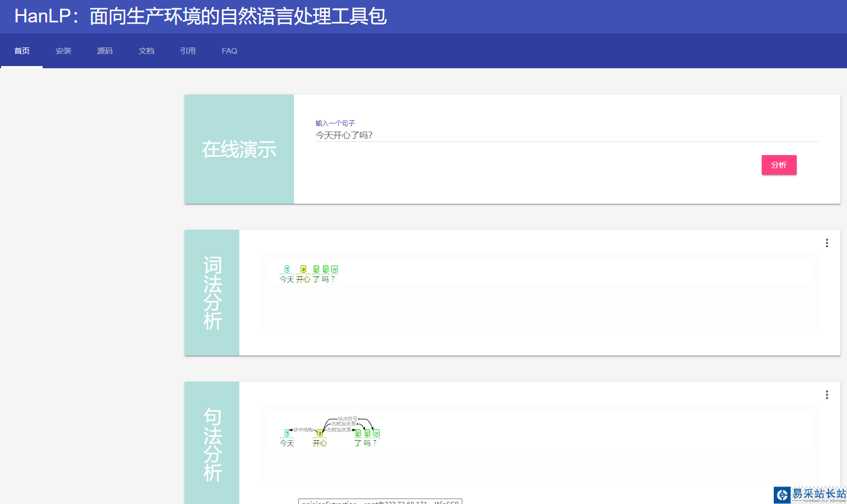Viewport: 847px width, 504px height.
Task: Click the 'y' tag above 吗 in 句法分析
Action: coord(367,433)
